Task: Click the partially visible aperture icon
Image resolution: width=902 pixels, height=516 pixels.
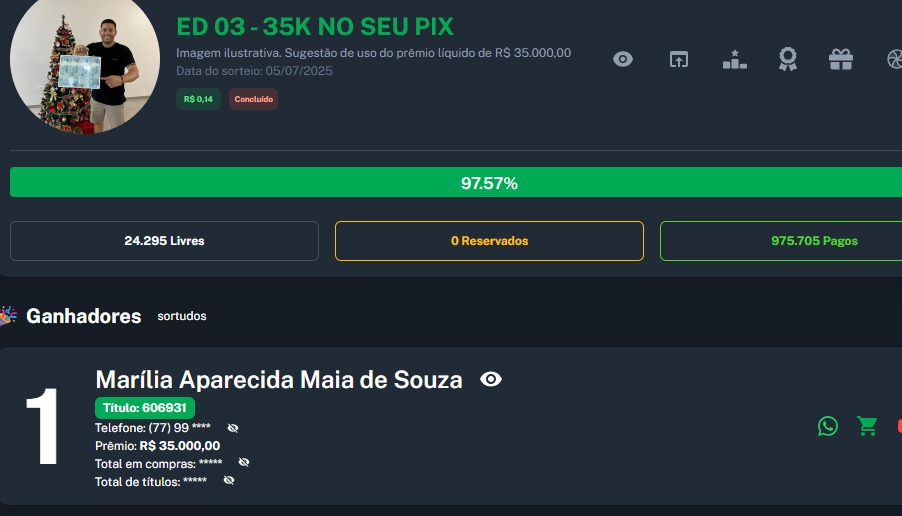Action: 894,59
